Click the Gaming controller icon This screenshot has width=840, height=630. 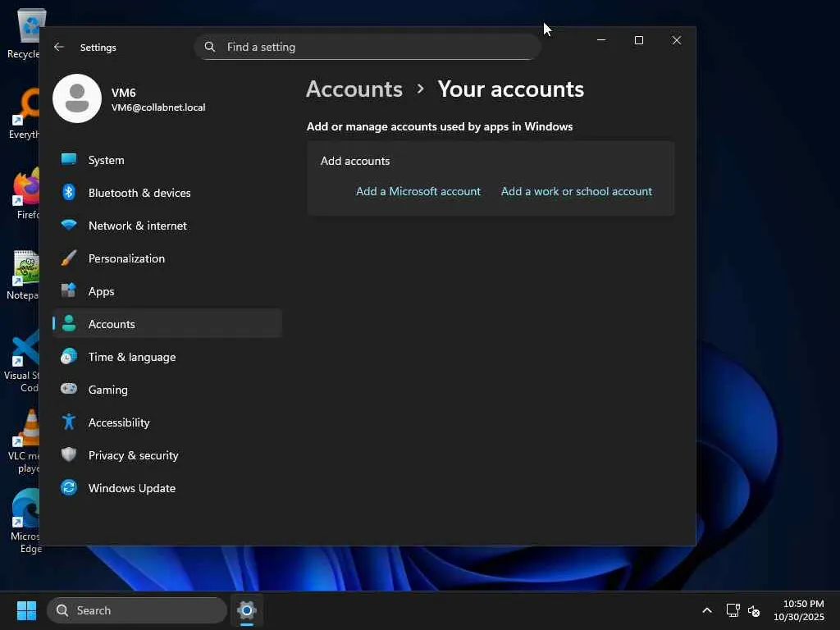pos(69,390)
